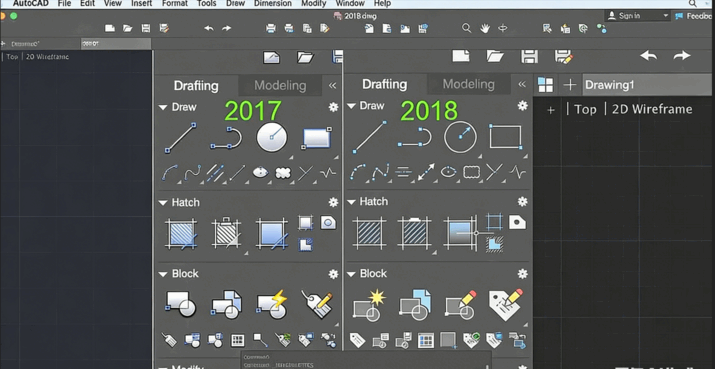Select the Circle tool in 2018 panel
Viewport: 715px width, 369px height.
pos(461,137)
